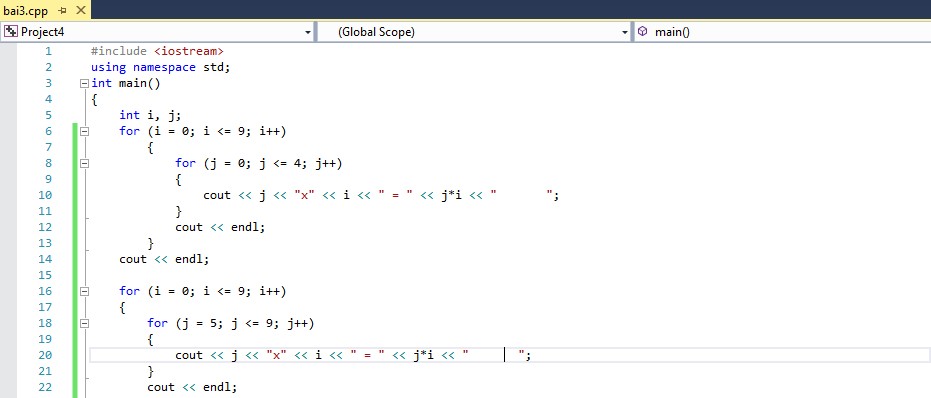Collapse the for loop on line 6
This screenshot has height=398, width=931.
[84, 131]
